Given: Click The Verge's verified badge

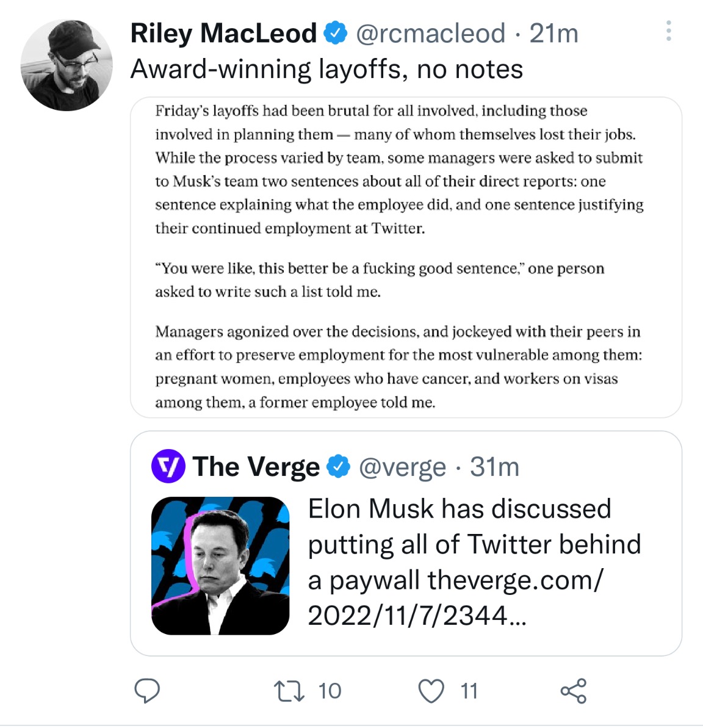Looking at the screenshot, I should pos(339,467).
